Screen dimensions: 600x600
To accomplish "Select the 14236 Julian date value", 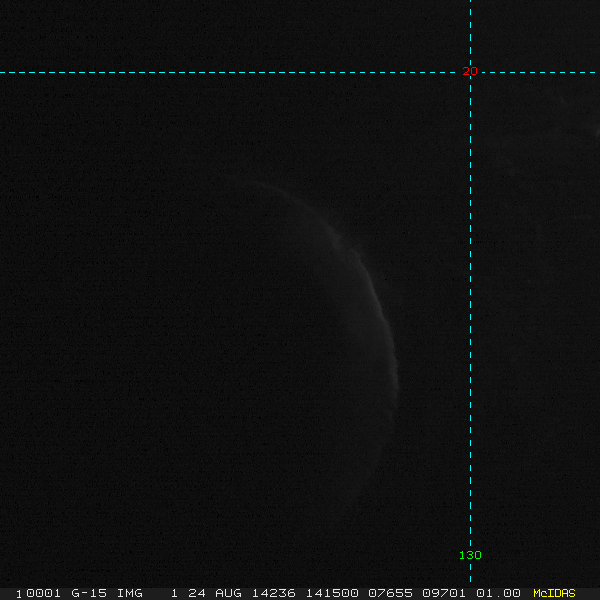I will point(273,593).
